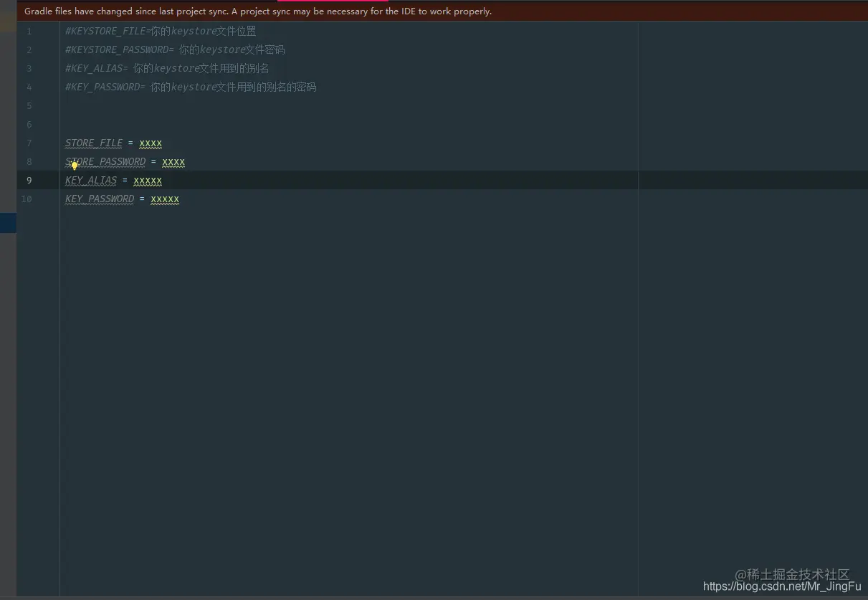Click the xxxxx value of KEY_PASSWORD

click(x=165, y=199)
